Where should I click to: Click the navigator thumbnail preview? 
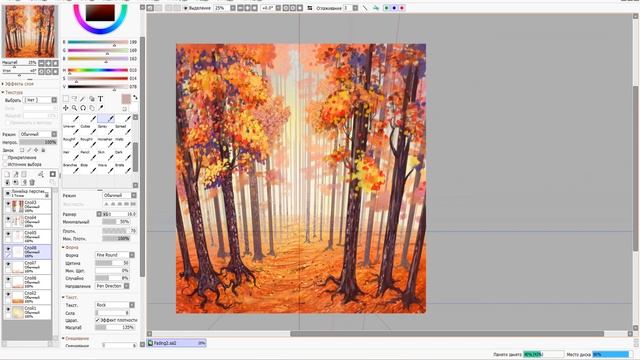30,31
